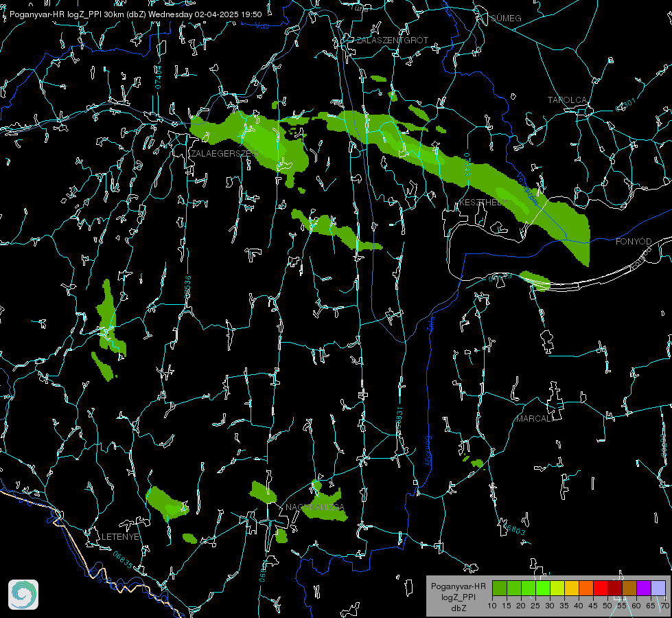The width and height of the screenshot is (672, 618).
Task: Click the Somogy county label
Action: (x=428, y=451)
